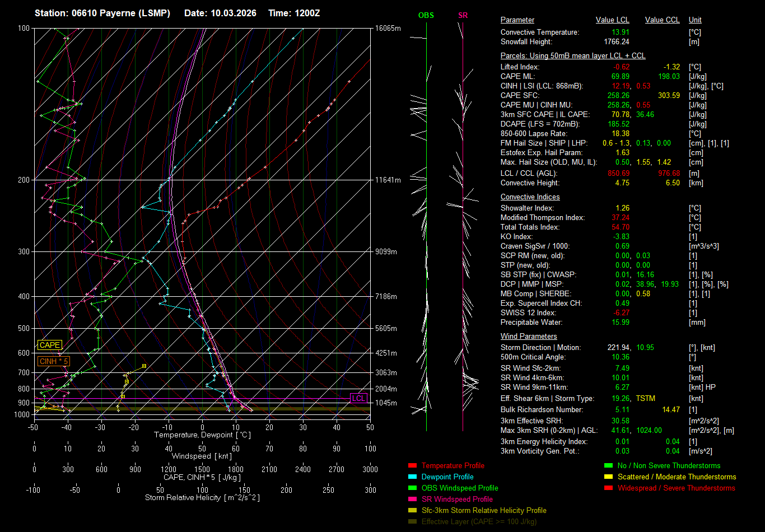
Task: Select the green OBS Windspeed Profile swatch
Action: pos(413,488)
